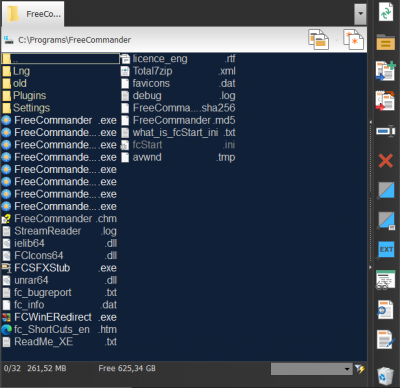
Task: Click the red X Delete icon
Action: [386, 161]
